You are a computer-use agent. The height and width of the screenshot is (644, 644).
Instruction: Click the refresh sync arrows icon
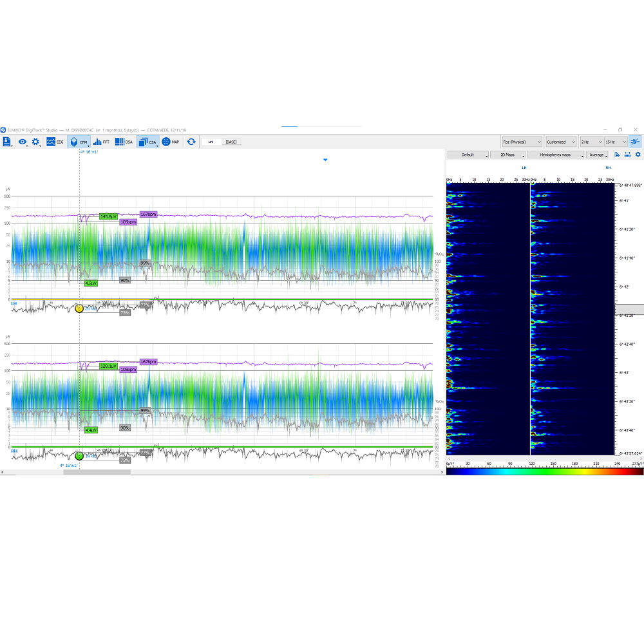click(x=191, y=142)
